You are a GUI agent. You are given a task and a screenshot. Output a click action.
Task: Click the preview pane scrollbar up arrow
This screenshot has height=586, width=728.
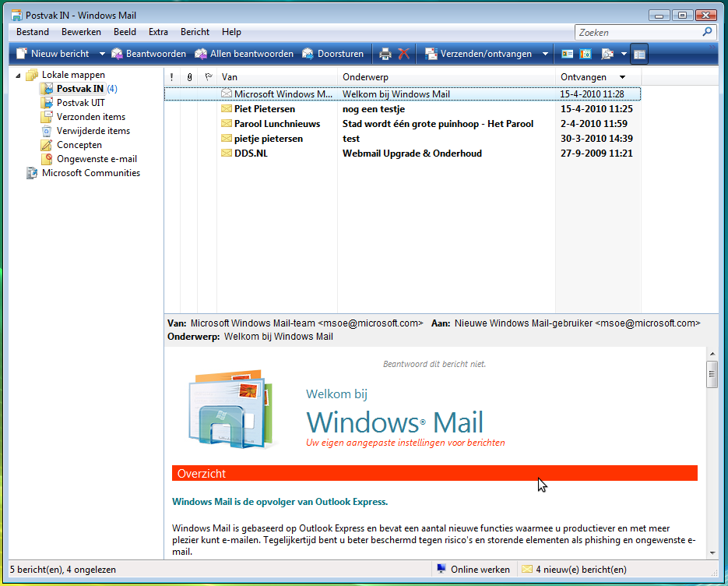coord(712,354)
